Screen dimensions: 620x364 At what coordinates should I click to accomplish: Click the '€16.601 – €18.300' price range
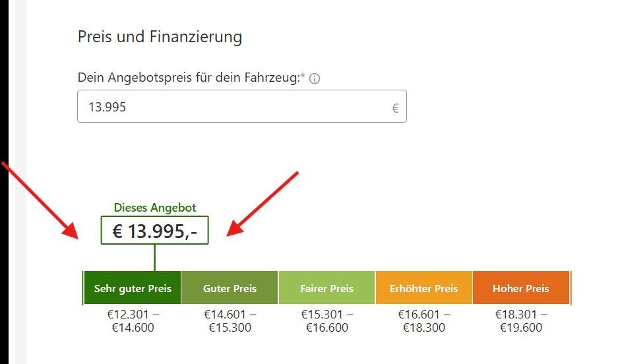point(423,320)
